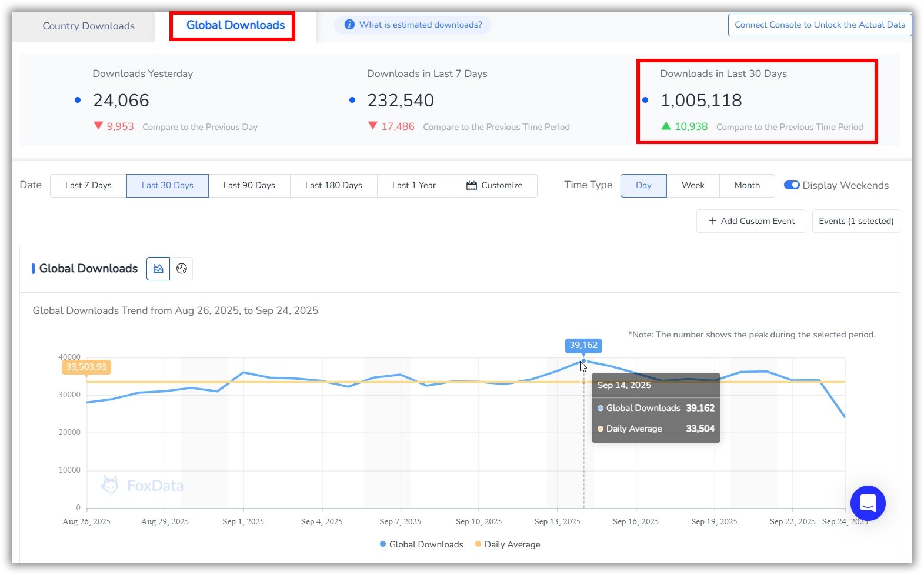The height and width of the screenshot is (575, 924).
Task: Click Sep 7, 2025 axis label
Action: pos(400,521)
